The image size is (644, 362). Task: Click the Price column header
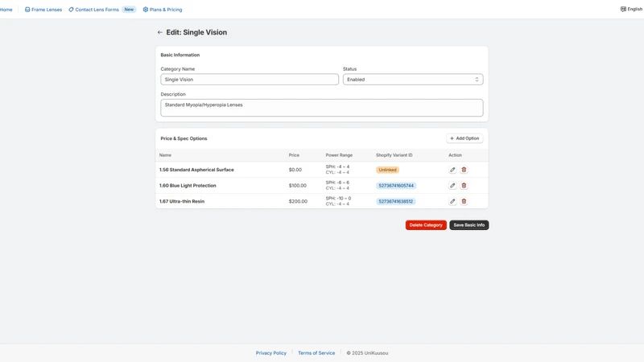(x=294, y=155)
